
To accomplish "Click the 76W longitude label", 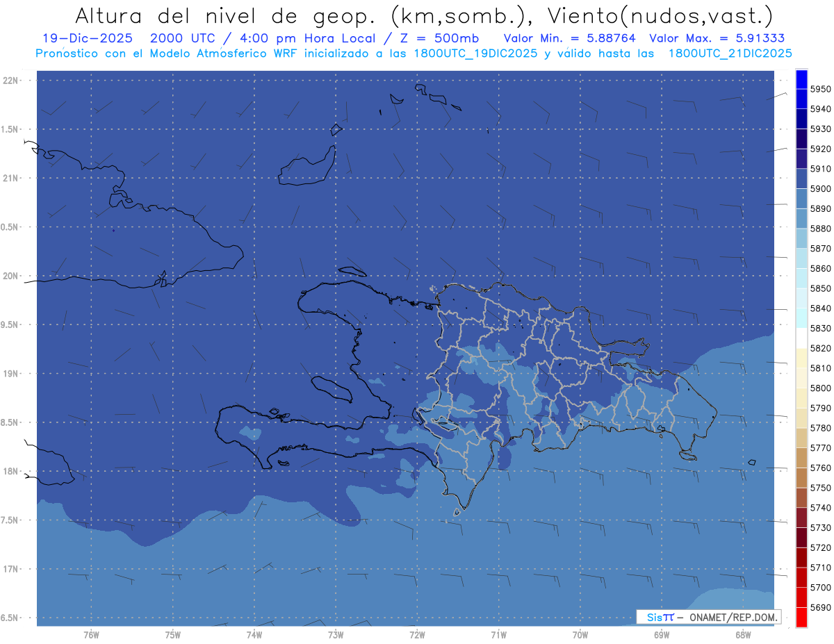I will (x=91, y=635).
